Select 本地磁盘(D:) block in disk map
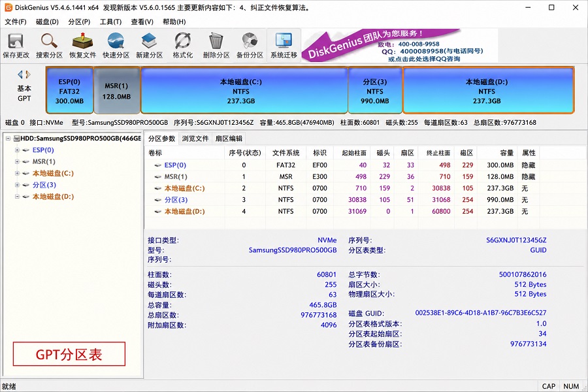 click(x=488, y=90)
